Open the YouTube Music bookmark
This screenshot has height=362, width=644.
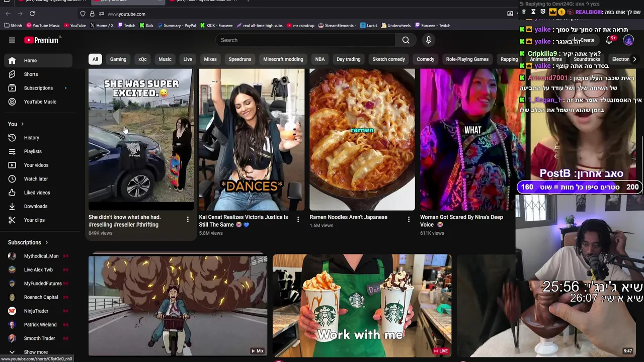pos(43,26)
